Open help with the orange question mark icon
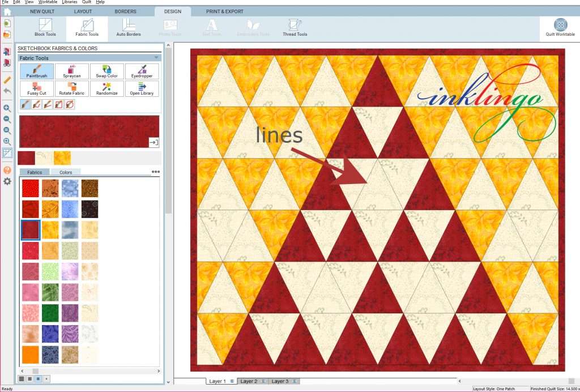Image resolution: width=580 pixels, height=392 pixels. click(x=7, y=170)
